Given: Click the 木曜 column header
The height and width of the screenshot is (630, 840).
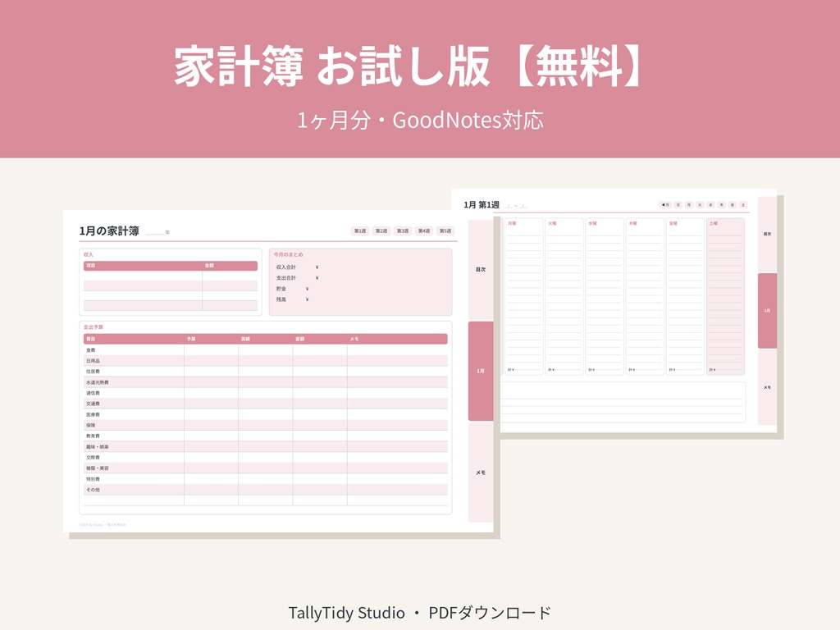Looking at the screenshot, I should pos(633,223).
